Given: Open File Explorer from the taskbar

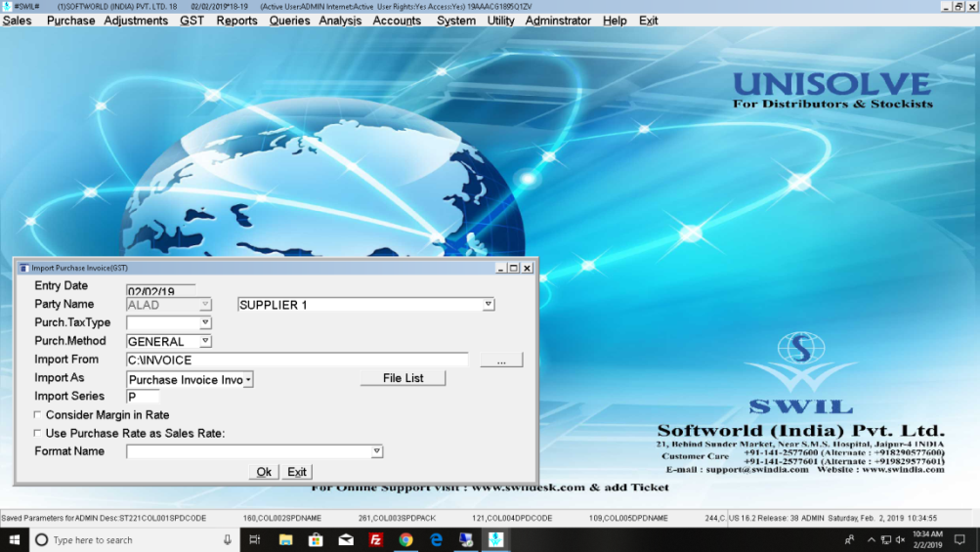Looking at the screenshot, I should point(285,540).
